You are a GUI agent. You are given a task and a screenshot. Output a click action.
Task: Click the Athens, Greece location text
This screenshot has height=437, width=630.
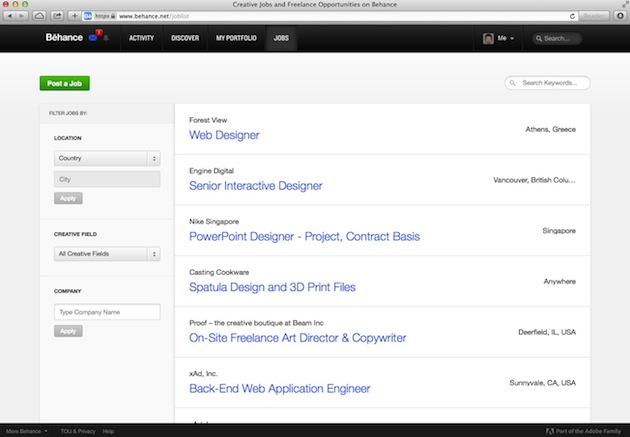(x=550, y=129)
